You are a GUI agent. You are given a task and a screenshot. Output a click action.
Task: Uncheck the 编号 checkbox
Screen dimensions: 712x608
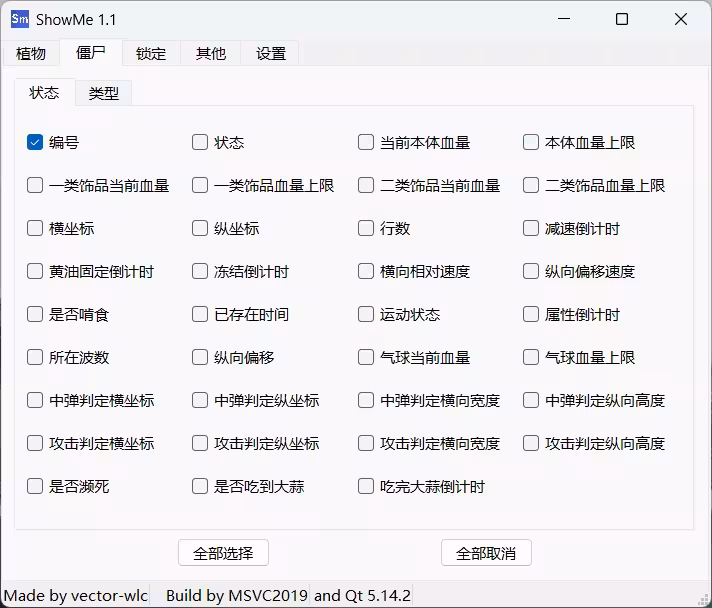pos(35,142)
